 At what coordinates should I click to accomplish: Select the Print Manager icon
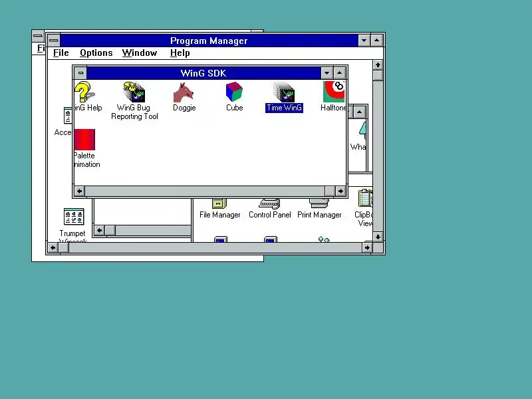pos(319,203)
